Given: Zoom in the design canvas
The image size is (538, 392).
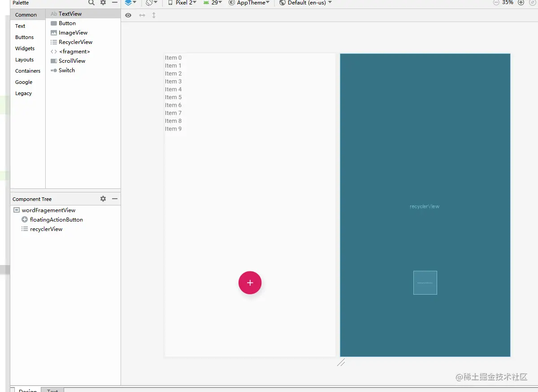Looking at the screenshot, I should pos(521,3).
